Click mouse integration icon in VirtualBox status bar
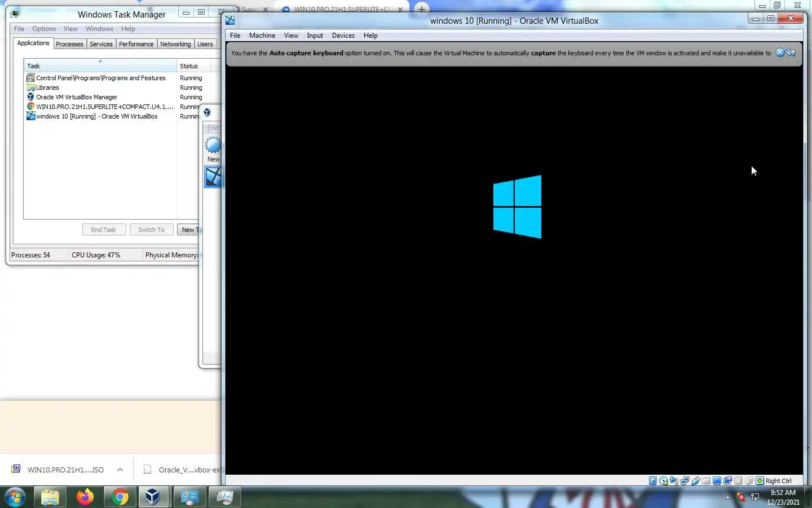 tap(749, 481)
